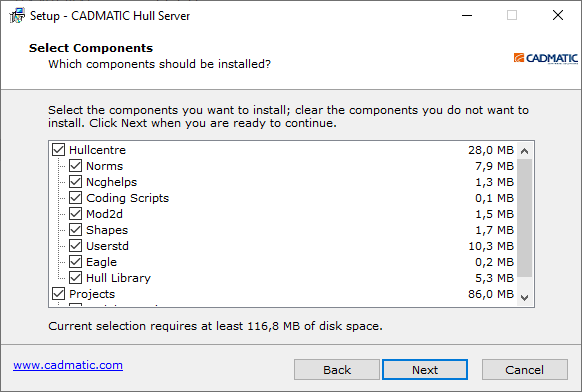This screenshot has height=392, width=582.
Task: Uncheck the Mod2d checkbox
Action: coord(75,213)
